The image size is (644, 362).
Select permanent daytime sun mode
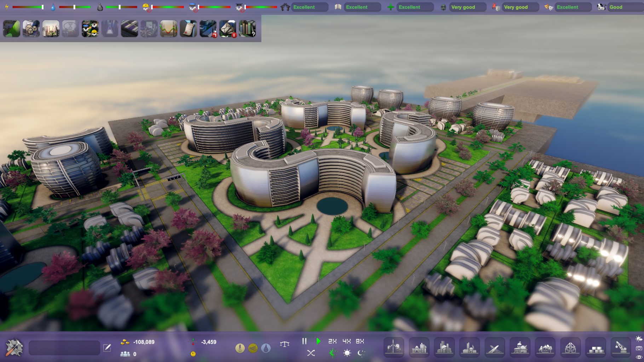pyautogui.click(x=347, y=353)
